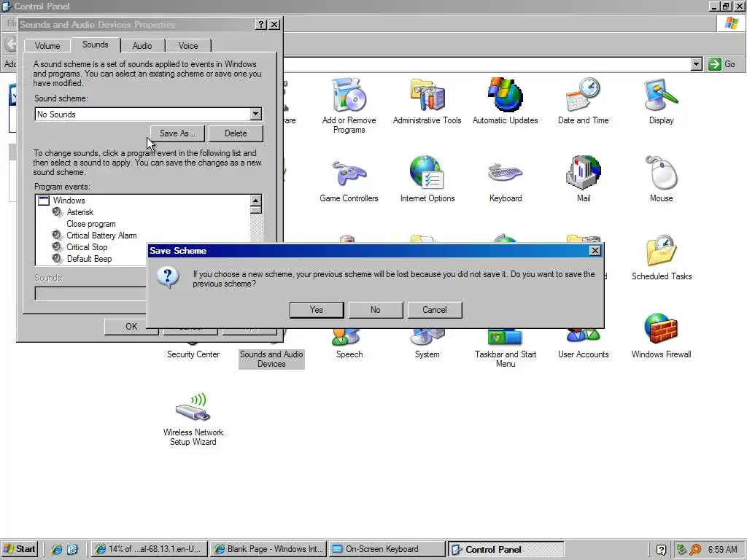The width and height of the screenshot is (747, 560).
Task: Click the Go button in address bar
Action: tap(722, 64)
